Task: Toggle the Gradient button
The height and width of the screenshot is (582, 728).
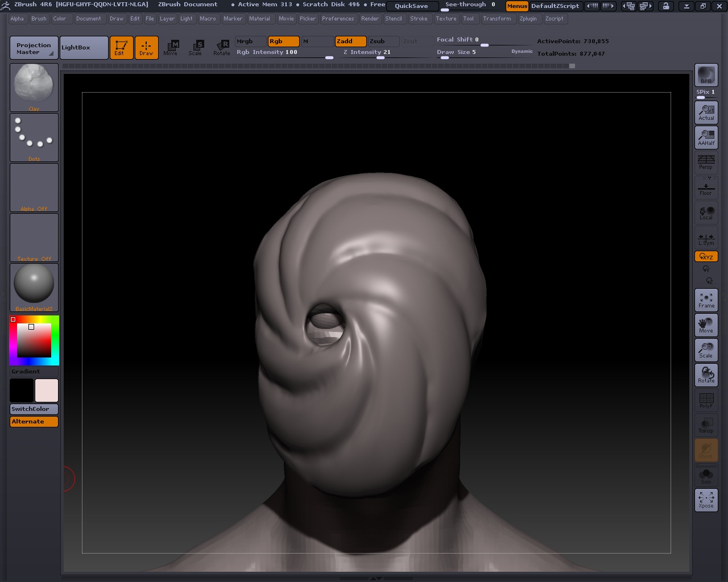Action: [x=34, y=372]
